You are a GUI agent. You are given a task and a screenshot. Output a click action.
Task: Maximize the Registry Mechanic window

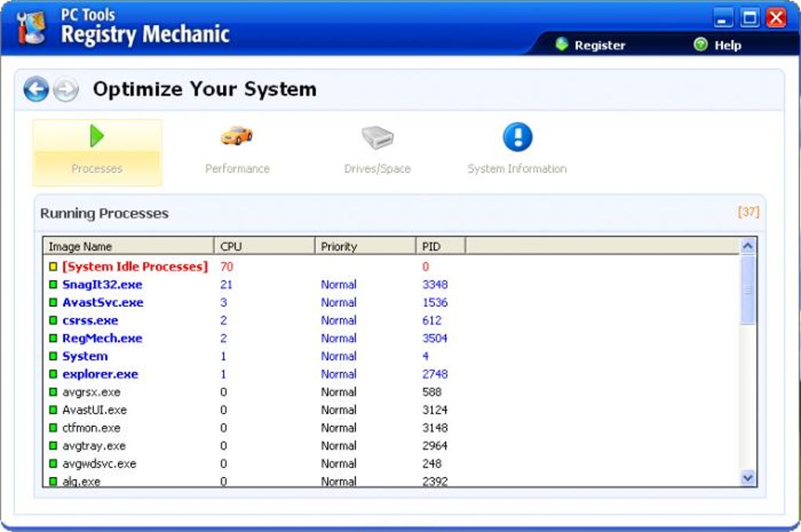tap(749, 18)
